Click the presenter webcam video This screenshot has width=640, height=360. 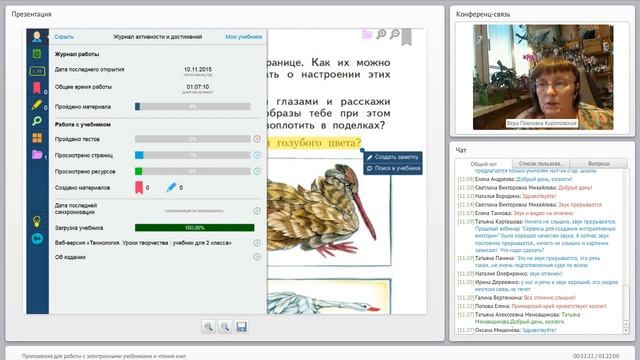click(543, 77)
